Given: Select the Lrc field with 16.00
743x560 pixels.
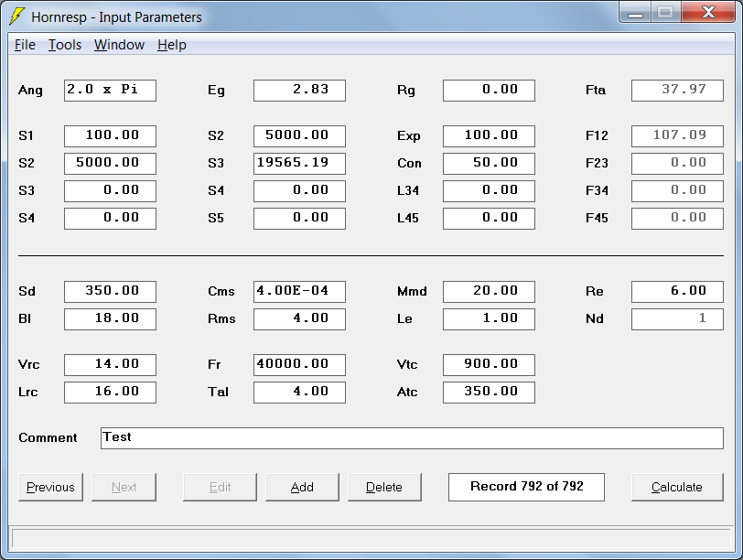Looking at the screenshot, I should pos(110,393).
